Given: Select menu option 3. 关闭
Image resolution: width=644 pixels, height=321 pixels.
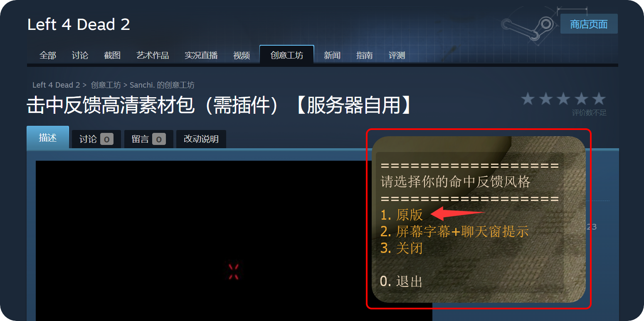Looking at the screenshot, I should click(402, 248).
